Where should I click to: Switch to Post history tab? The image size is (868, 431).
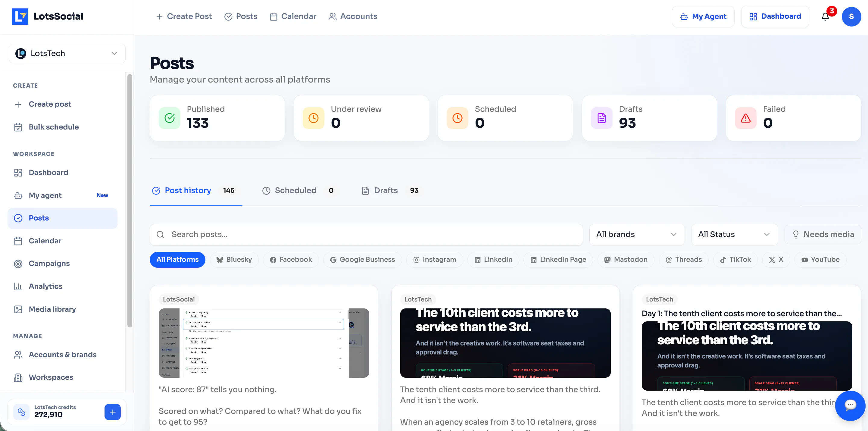196,190
